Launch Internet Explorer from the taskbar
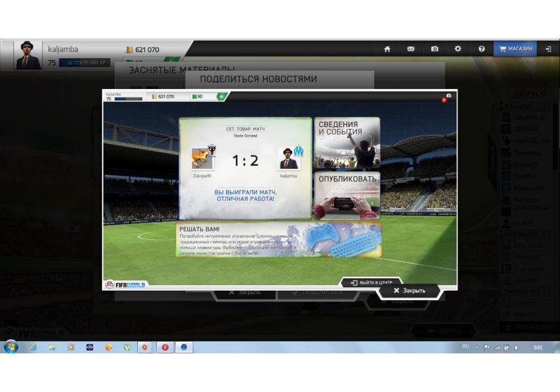This screenshot has height=392, width=560. (x=33, y=347)
